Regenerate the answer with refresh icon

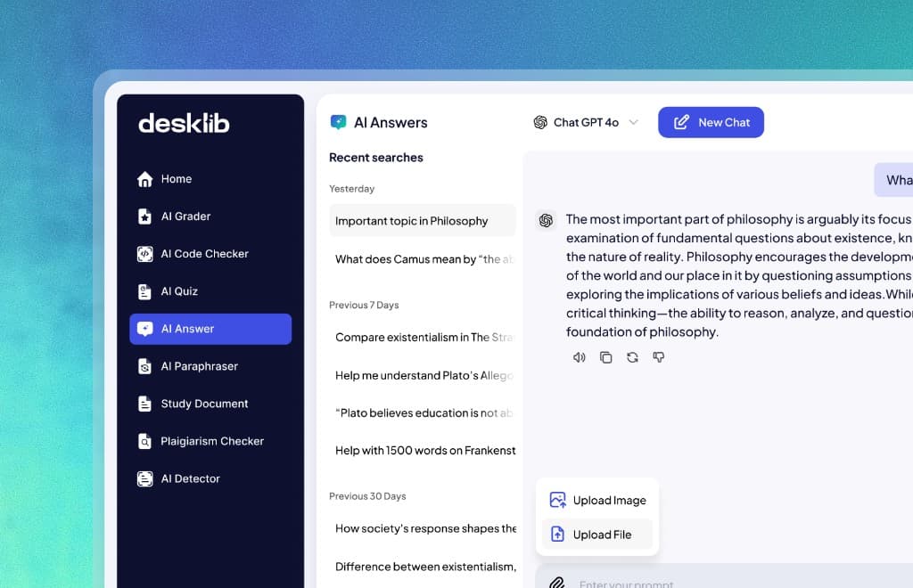[x=632, y=357]
